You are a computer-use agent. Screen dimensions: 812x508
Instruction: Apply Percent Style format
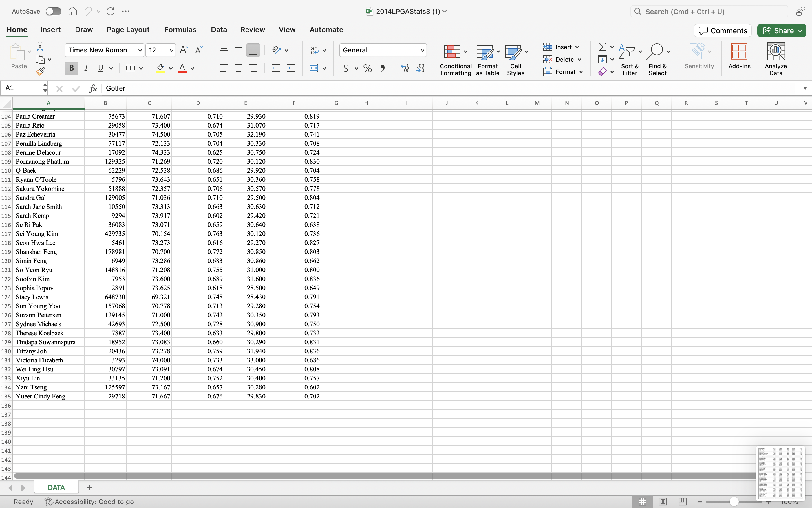[x=367, y=69]
